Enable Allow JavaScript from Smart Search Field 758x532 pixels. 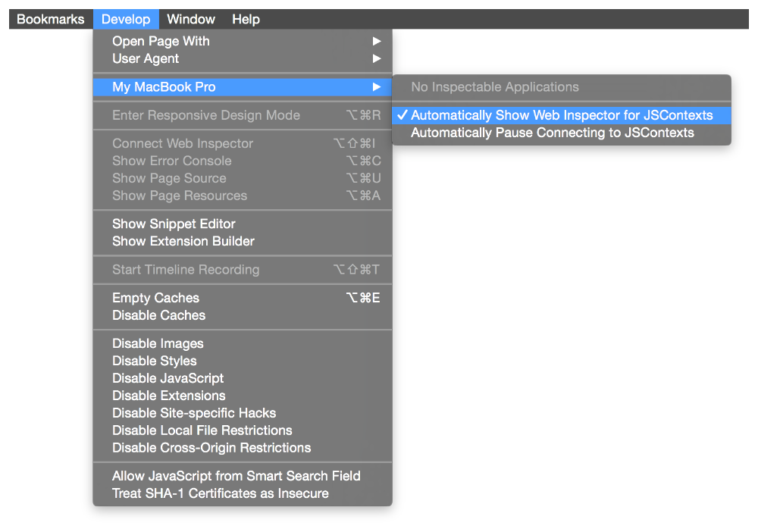(236, 476)
